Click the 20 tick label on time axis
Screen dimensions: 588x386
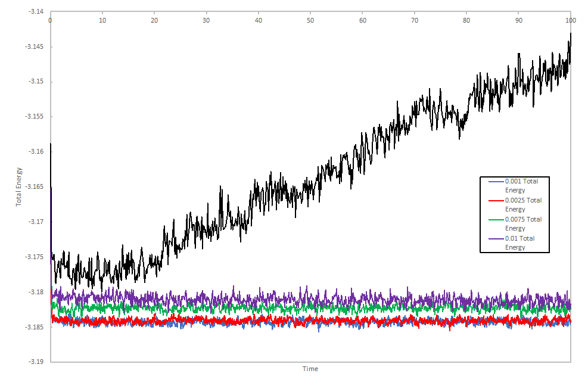click(x=154, y=20)
